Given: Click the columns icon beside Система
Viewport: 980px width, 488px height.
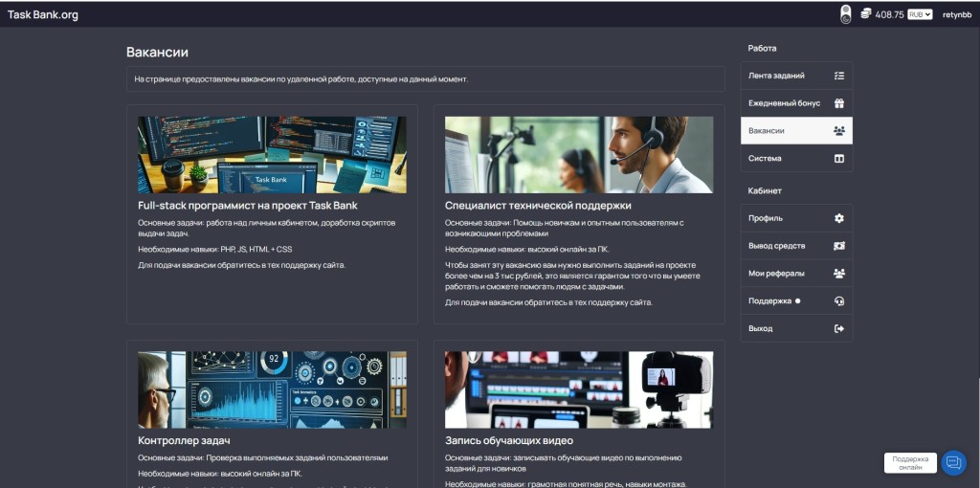Looking at the screenshot, I should pyautogui.click(x=838, y=158).
